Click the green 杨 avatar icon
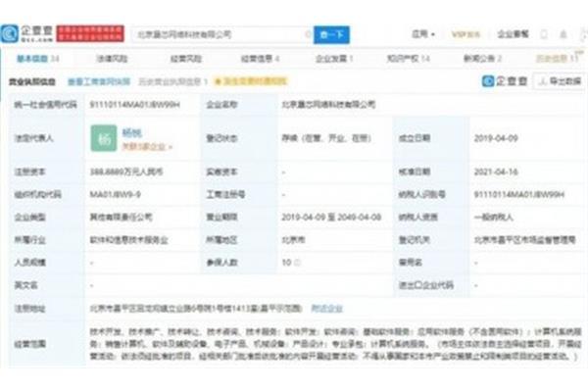This screenshot has width=588, height=392. coord(104,138)
